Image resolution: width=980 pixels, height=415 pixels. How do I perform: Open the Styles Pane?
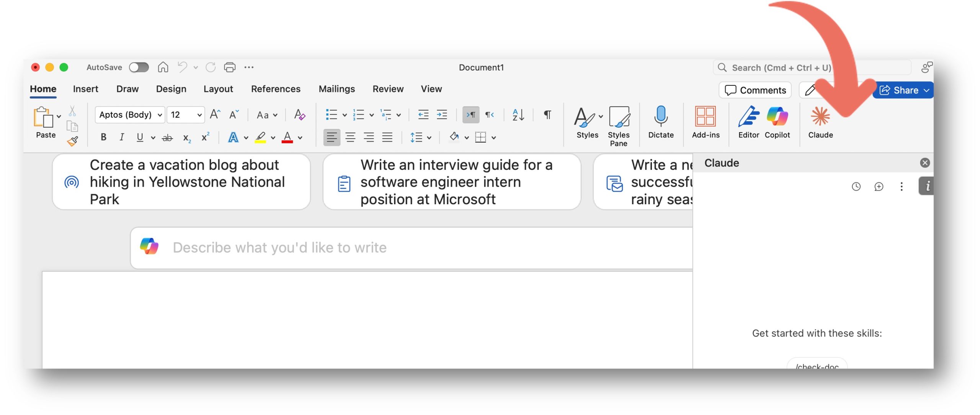click(x=619, y=126)
